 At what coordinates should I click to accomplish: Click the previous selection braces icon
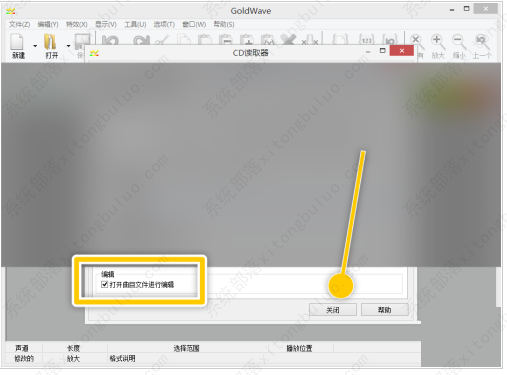click(x=389, y=40)
